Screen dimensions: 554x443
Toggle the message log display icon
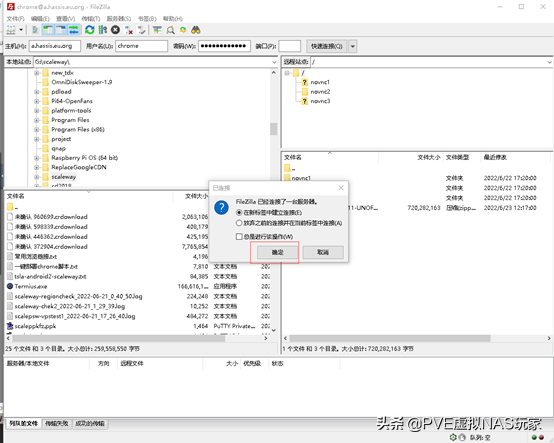35,30
